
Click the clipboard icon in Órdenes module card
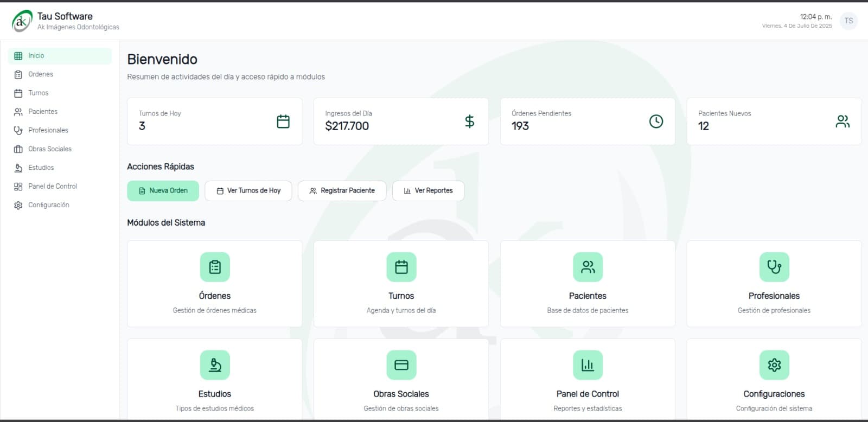point(215,267)
